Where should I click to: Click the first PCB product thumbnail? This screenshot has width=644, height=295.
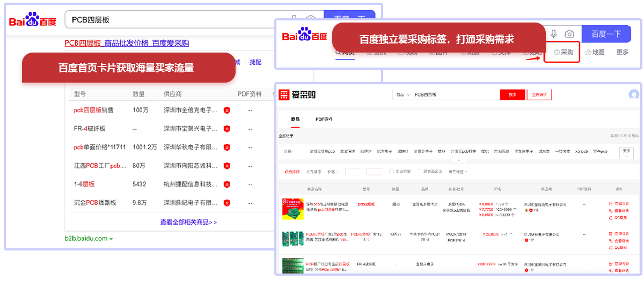(x=292, y=209)
